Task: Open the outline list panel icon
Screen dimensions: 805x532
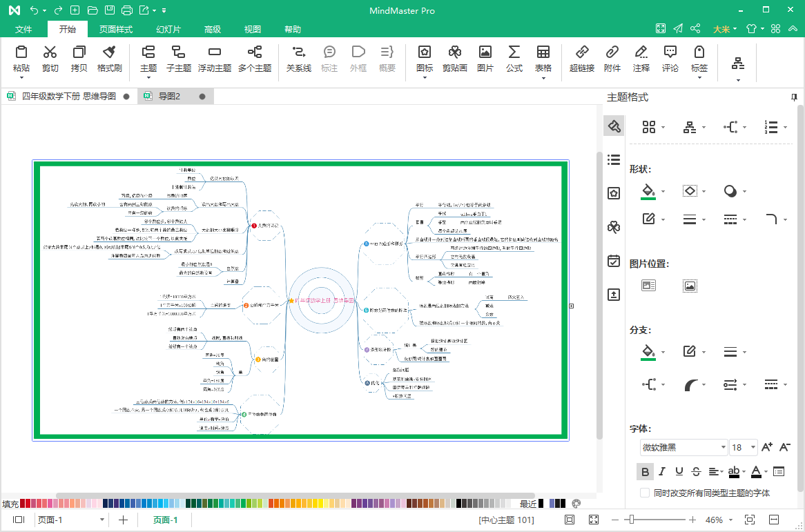Action: pyautogui.click(x=614, y=159)
